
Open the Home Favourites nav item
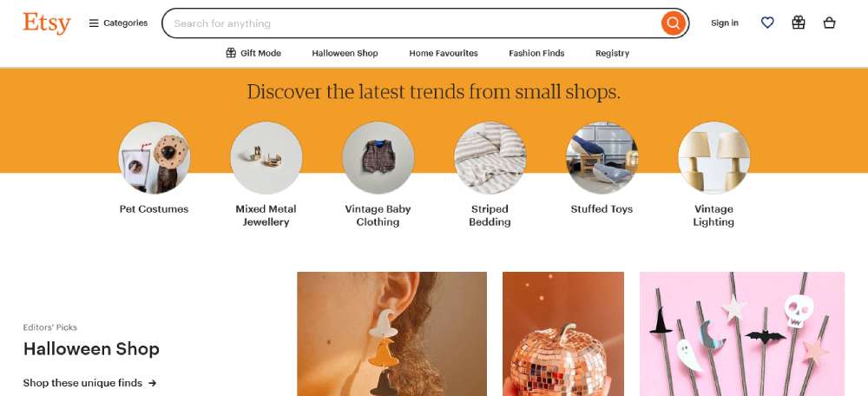pyautogui.click(x=444, y=53)
